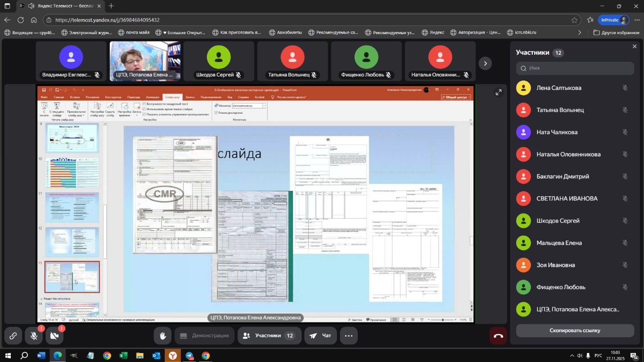The height and width of the screenshot is (362, 644).
Task: End the call with red phone button
Action: click(x=498, y=335)
